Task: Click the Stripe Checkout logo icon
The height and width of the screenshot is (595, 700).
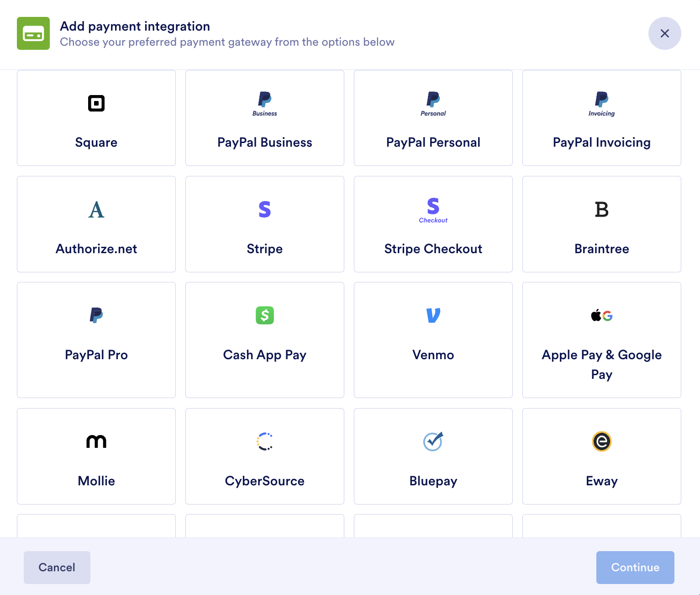Action: 433,210
